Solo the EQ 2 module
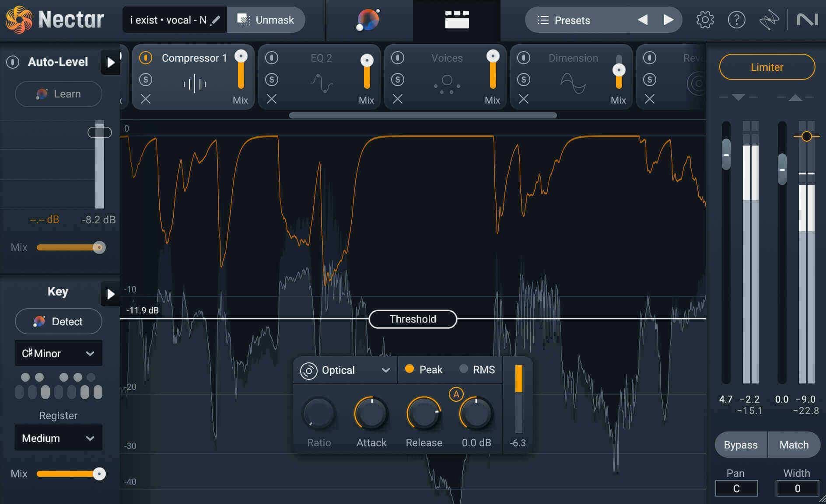 tap(272, 80)
